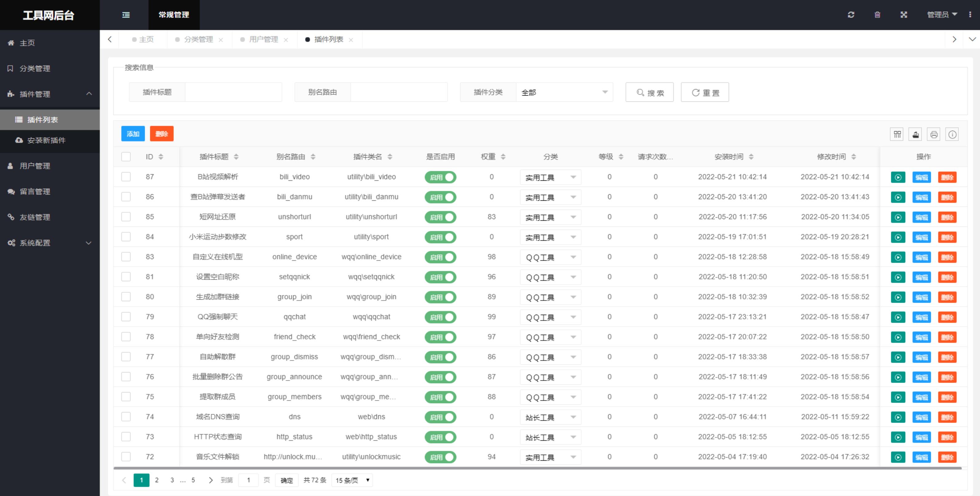Click the clear cache trash icon
This screenshot has height=496, width=980.
877,15
